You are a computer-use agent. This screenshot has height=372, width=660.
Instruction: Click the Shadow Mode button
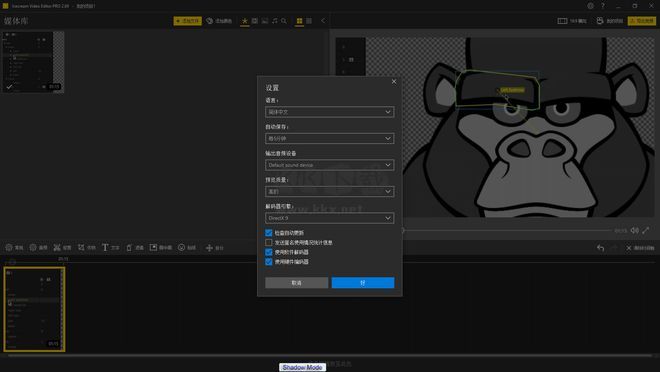point(302,367)
